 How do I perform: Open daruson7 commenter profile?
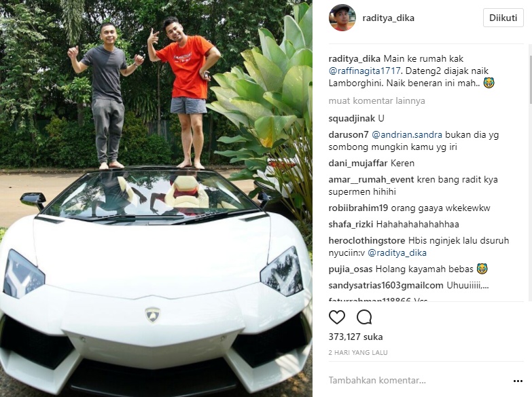coord(349,134)
